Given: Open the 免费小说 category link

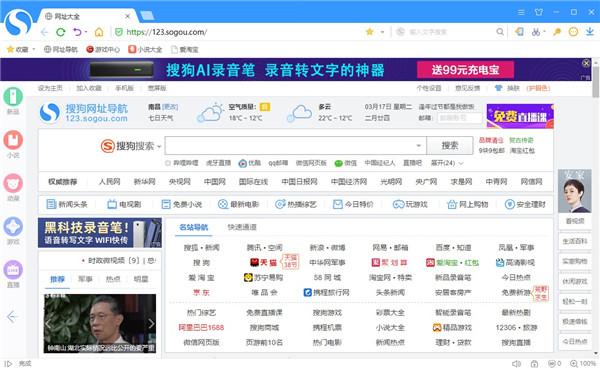Looking at the screenshot, I should [181, 204].
